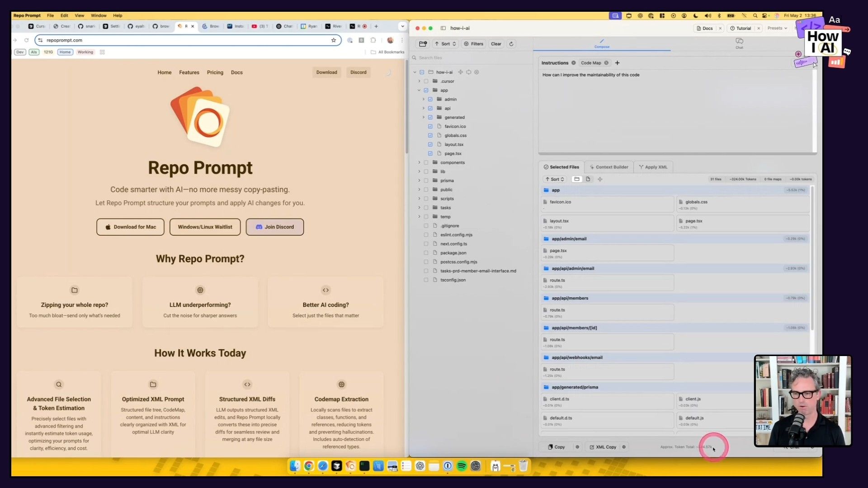This screenshot has width=868, height=488.
Task: Open the browser tab list dropdown arrow
Action: tap(402, 26)
